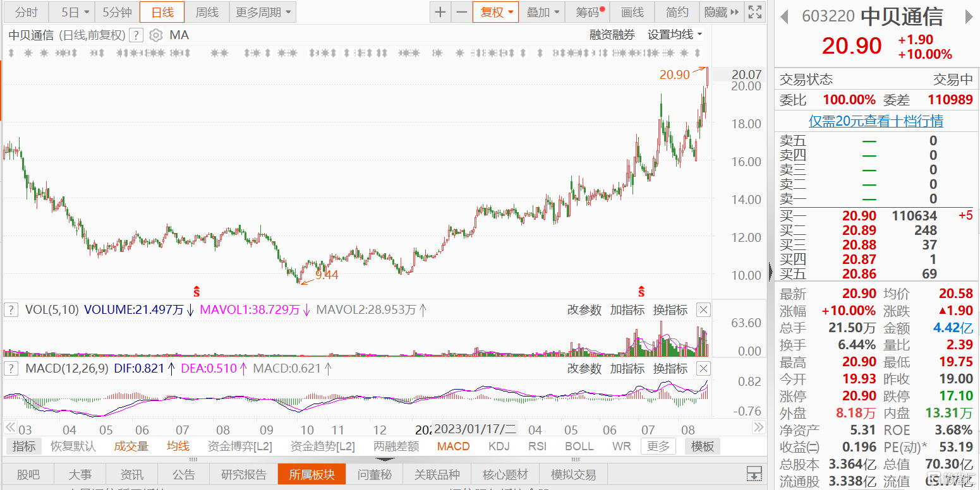Click the first S marker under chart

pyautogui.click(x=197, y=292)
